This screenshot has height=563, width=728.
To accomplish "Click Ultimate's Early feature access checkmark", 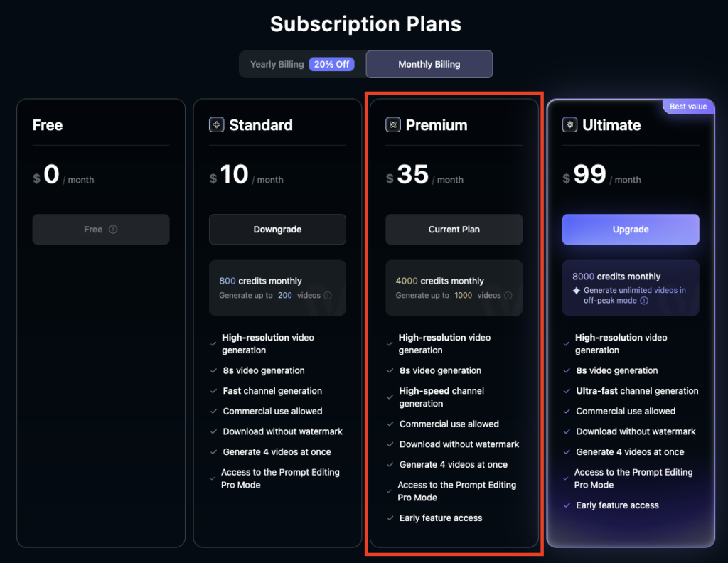I will [x=567, y=505].
